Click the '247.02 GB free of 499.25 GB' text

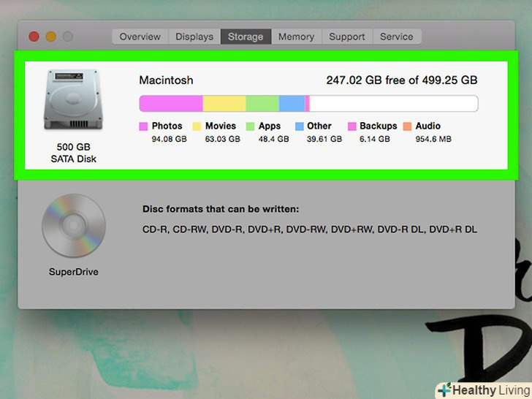click(402, 80)
